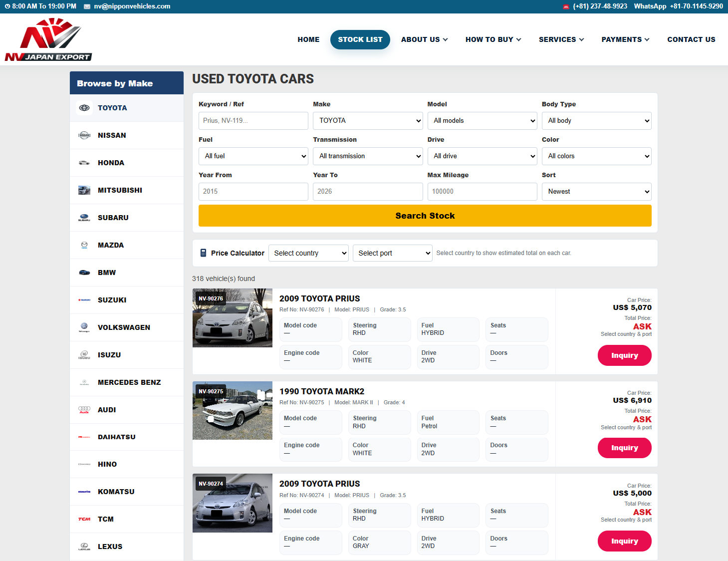Image resolution: width=728 pixels, height=561 pixels.
Task: Open the 2009 TOYOTA PRIUS NV-90274 title link
Action: click(320, 484)
